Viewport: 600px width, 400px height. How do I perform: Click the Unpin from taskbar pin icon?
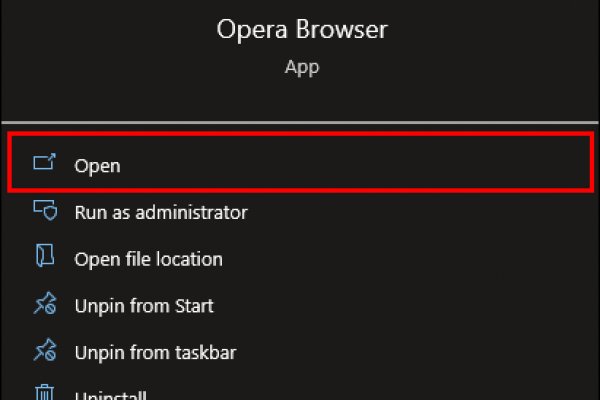[45, 352]
